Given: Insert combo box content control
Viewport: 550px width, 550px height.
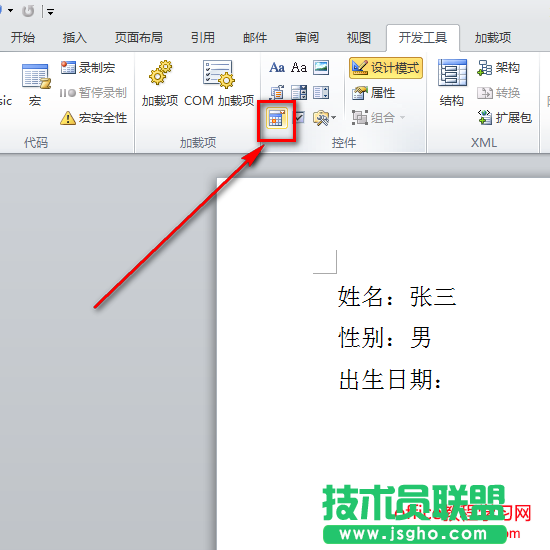Looking at the screenshot, I should [x=299, y=93].
